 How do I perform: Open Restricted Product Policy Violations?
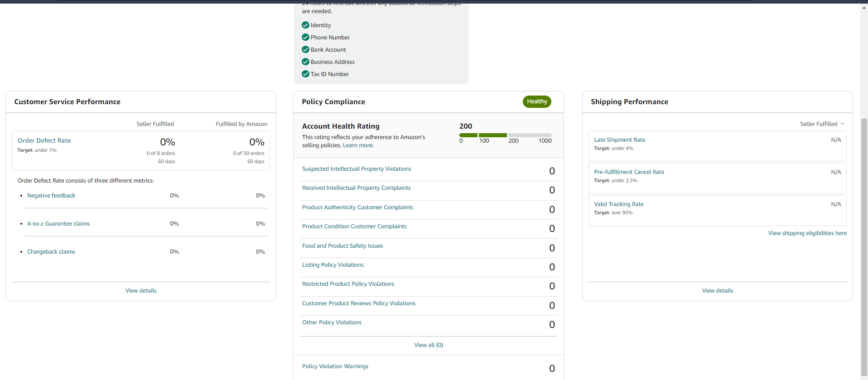pos(348,284)
